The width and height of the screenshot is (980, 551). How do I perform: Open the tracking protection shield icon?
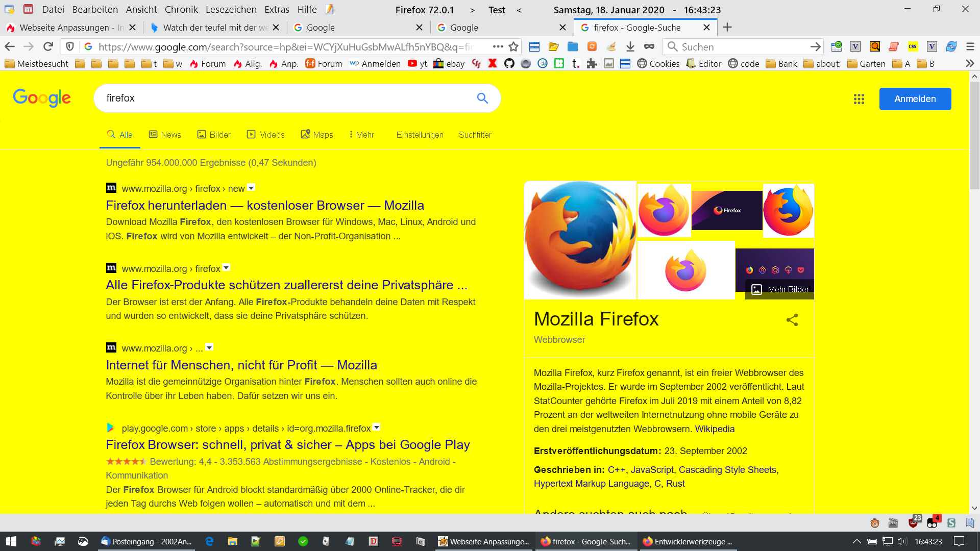tap(70, 47)
